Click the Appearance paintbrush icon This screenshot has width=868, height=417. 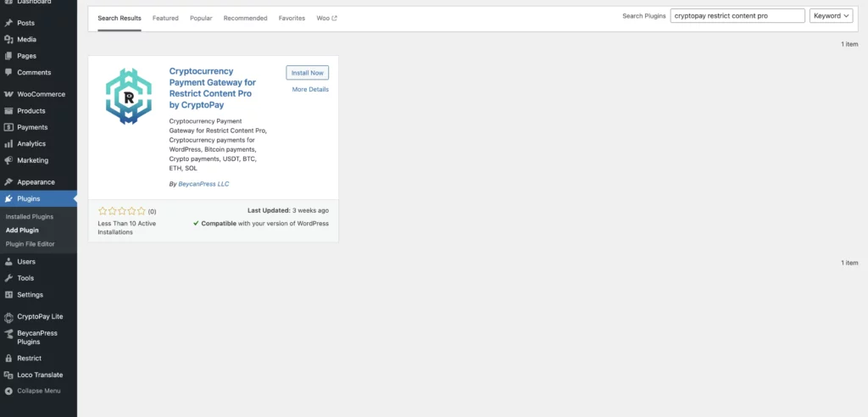click(8, 182)
